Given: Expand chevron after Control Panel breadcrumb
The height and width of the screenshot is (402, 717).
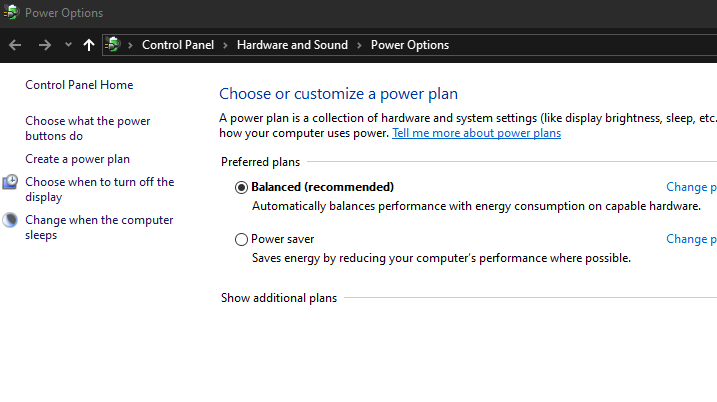Looking at the screenshot, I should click(x=225, y=45).
